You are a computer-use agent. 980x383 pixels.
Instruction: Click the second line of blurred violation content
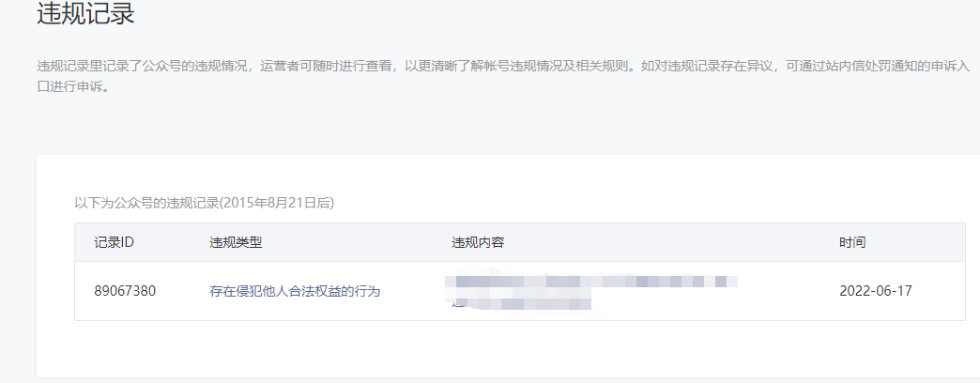click(521, 304)
